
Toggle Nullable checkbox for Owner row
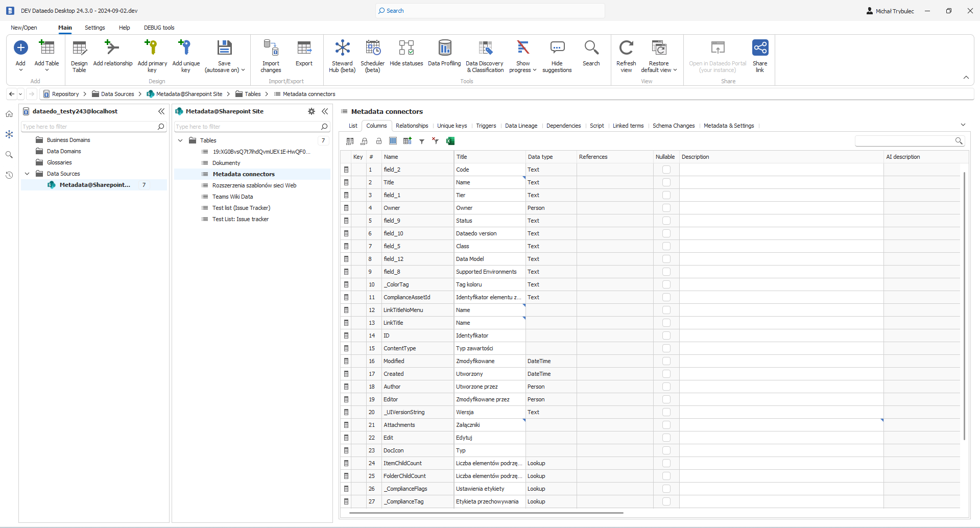coord(666,208)
